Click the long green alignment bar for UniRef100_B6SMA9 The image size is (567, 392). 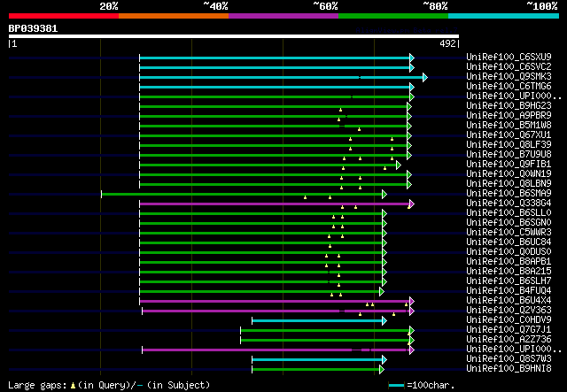pyautogui.click(x=242, y=195)
